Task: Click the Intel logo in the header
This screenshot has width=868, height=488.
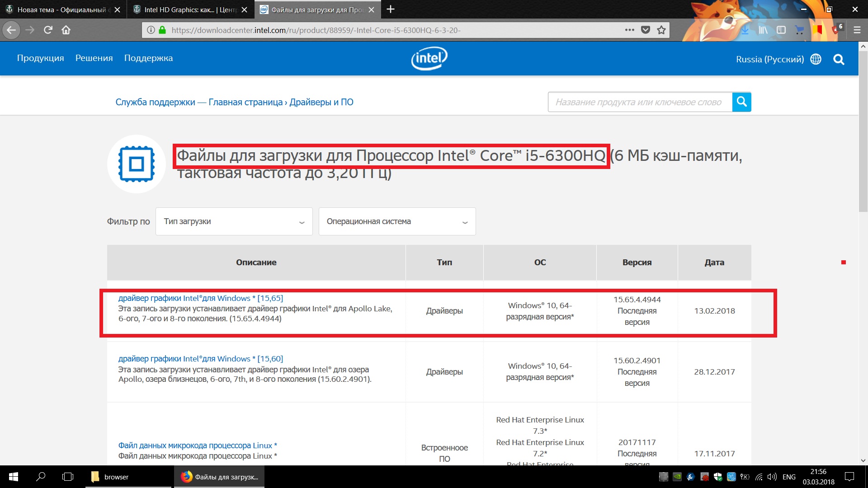Action: (x=429, y=58)
